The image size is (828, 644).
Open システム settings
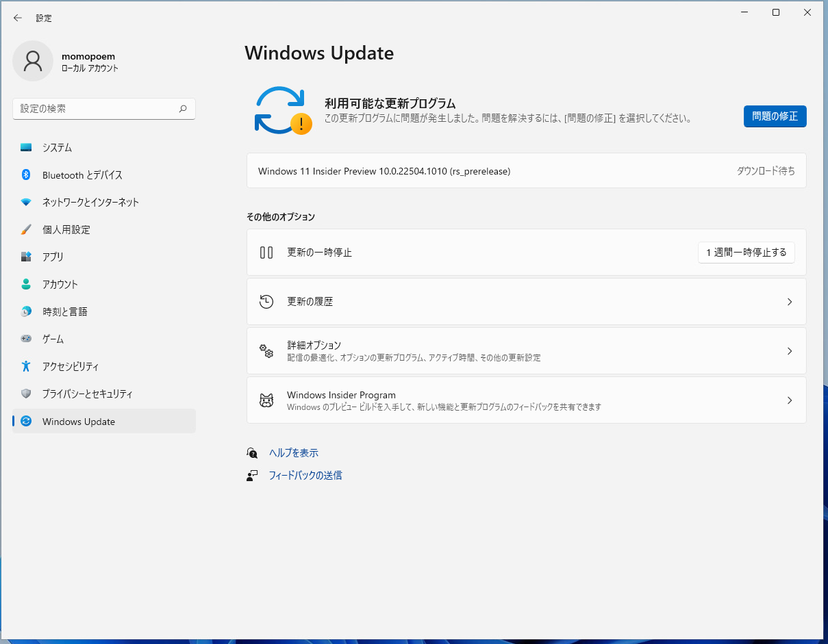pos(104,147)
